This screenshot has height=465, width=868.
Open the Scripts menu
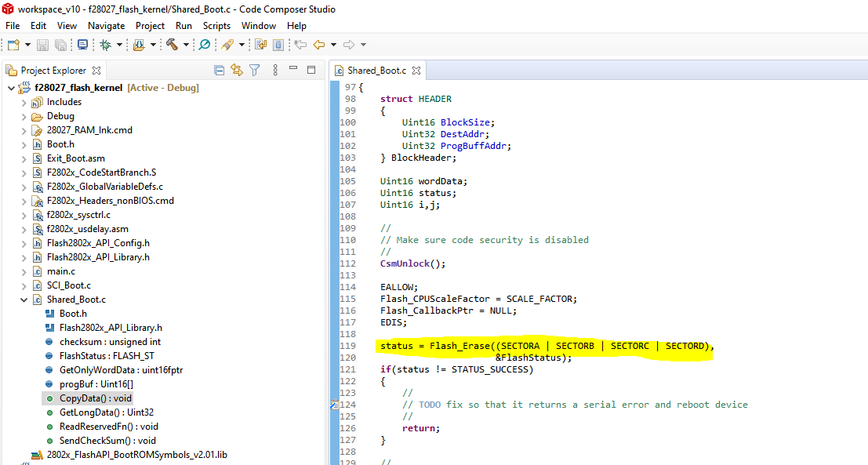[216, 26]
